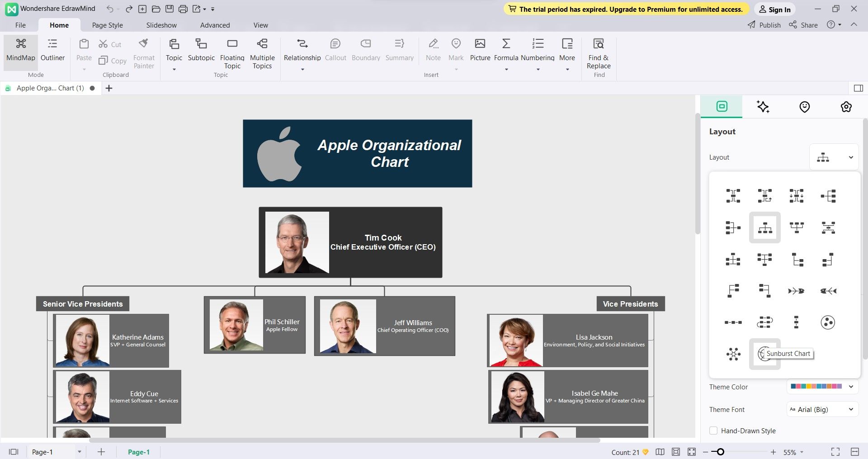Switch to Outliner mode
868x459 pixels.
52,50
